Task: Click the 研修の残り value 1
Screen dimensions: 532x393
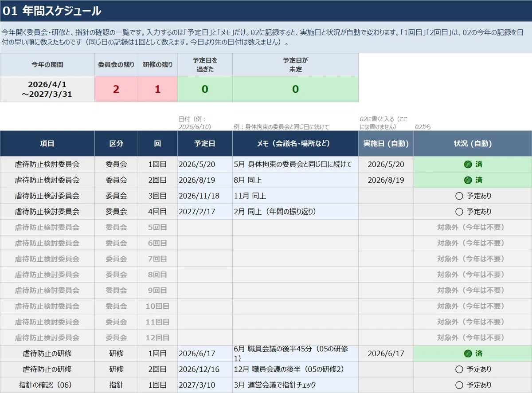Action: tap(157, 89)
